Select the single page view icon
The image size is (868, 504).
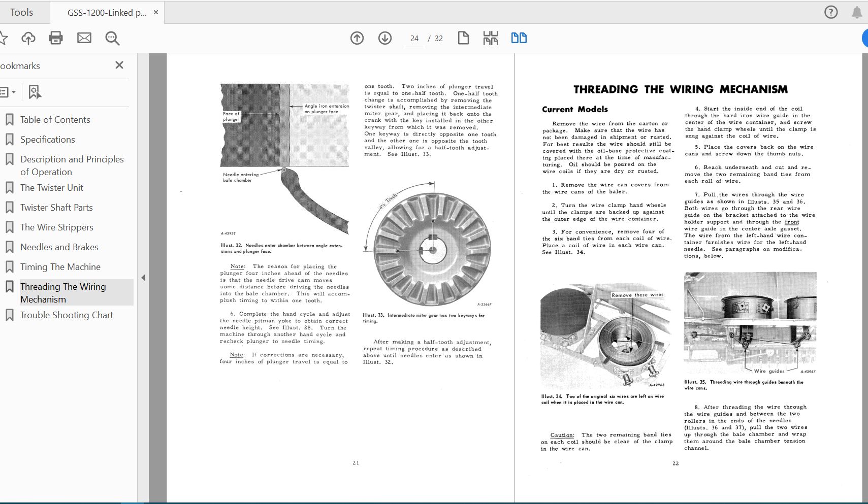point(463,38)
